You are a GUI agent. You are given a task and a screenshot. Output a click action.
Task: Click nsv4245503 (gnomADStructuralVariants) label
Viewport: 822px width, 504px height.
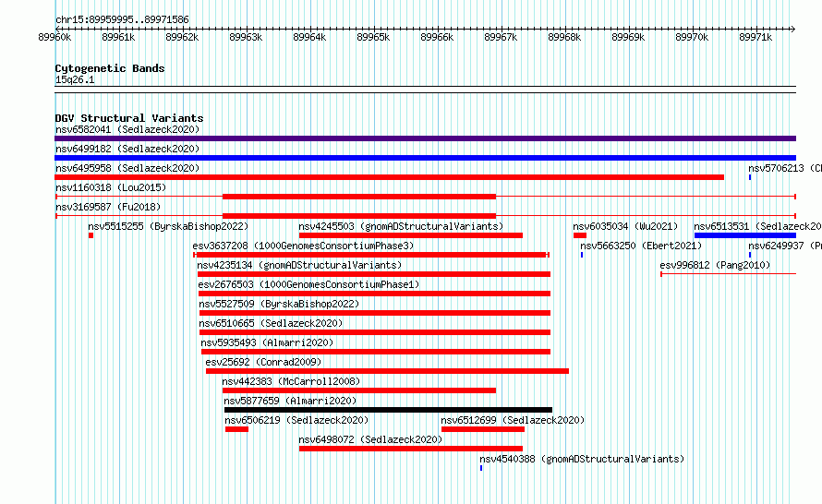[x=401, y=226]
